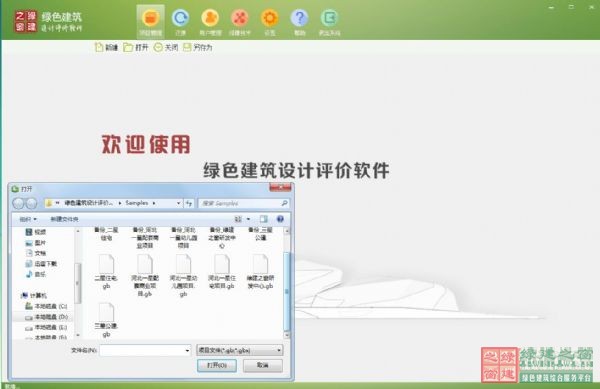600x389 pixels.
Task: Select 计算机 (computer) in navigation pane
Action: [34, 295]
